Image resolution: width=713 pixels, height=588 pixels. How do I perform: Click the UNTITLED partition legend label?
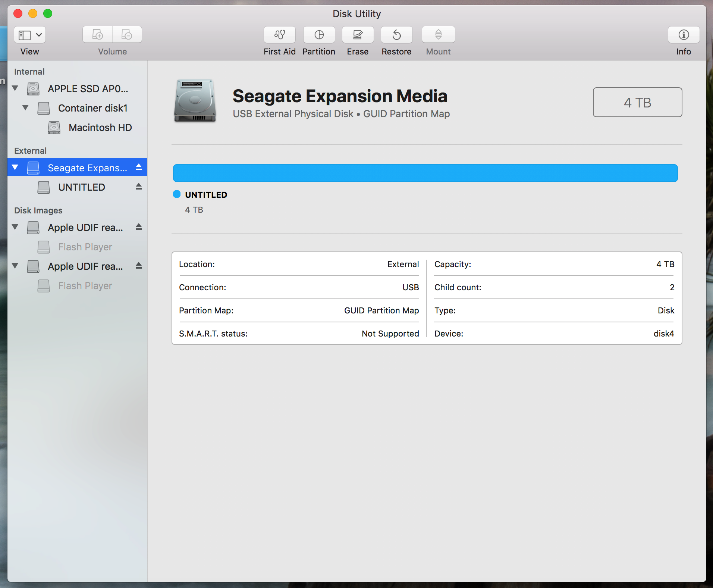tap(206, 195)
